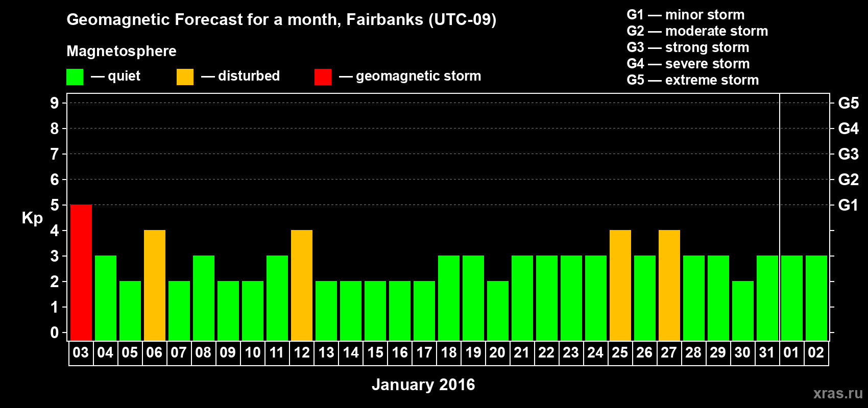
Task: Click the date label 21 on the axis
Action: pos(522,352)
